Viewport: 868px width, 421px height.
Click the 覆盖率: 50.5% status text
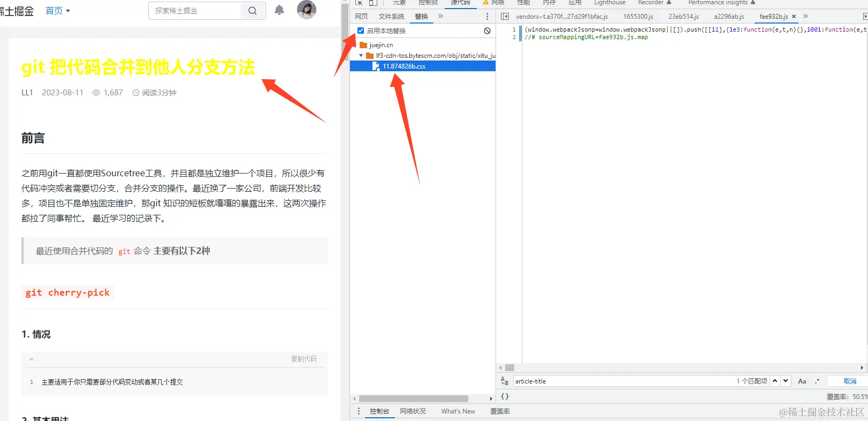coord(847,397)
